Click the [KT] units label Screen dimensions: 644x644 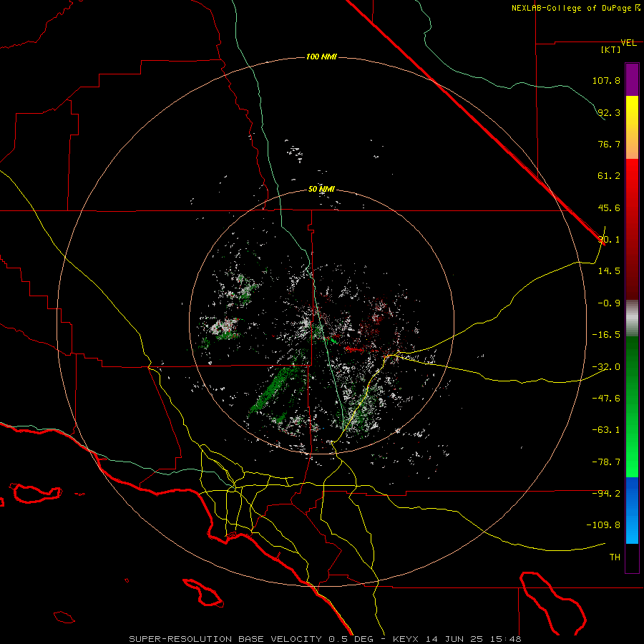(x=611, y=49)
